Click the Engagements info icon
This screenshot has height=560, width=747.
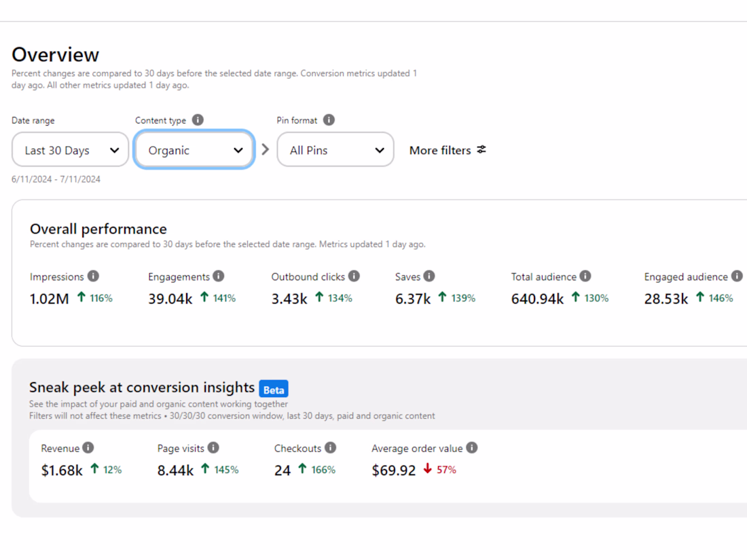click(219, 276)
